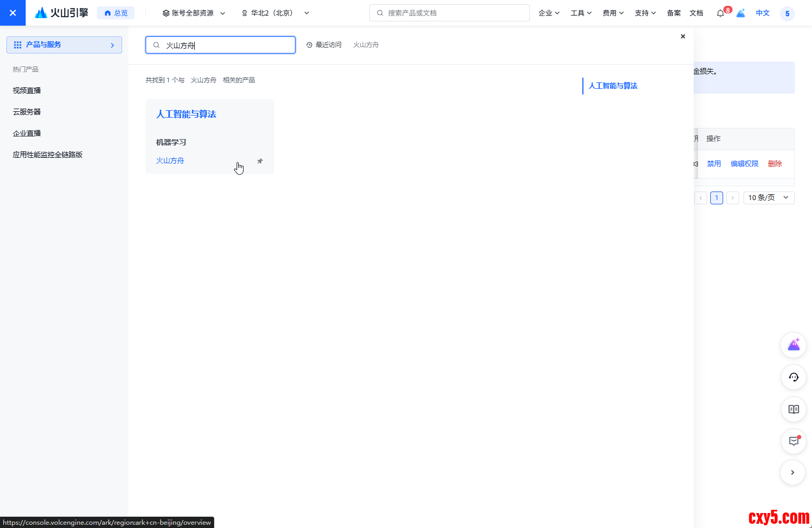Click the 搜索产品或文档 search field
The height and width of the screenshot is (528, 812).
click(450, 13)
